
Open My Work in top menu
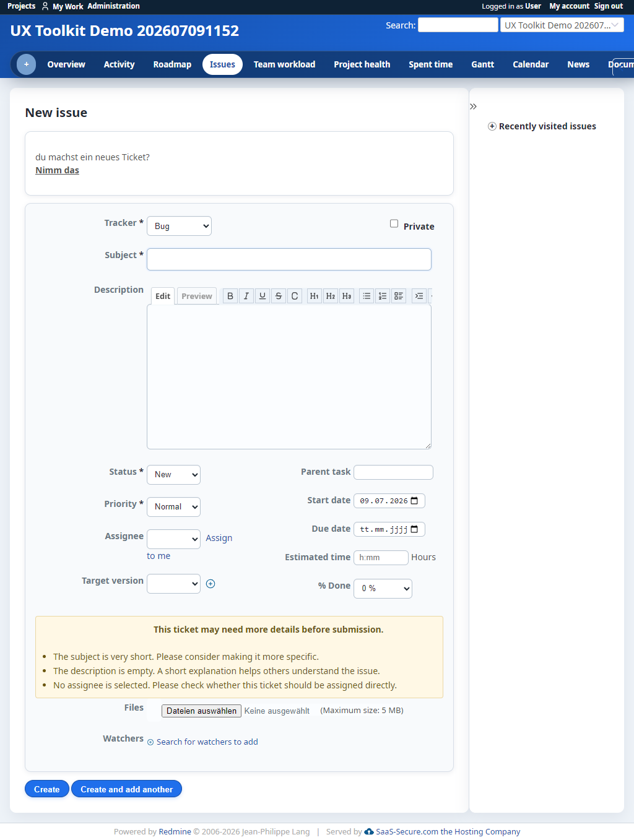68,6
